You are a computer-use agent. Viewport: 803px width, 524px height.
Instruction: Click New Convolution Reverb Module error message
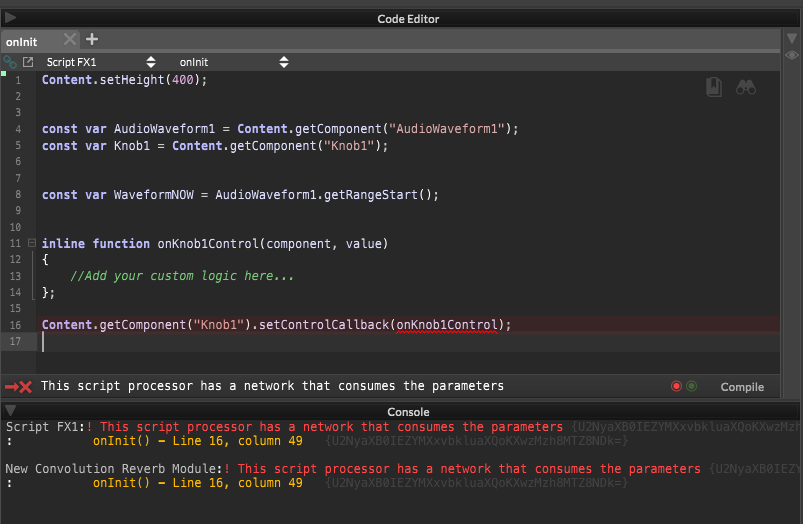[x=469, y=469]
